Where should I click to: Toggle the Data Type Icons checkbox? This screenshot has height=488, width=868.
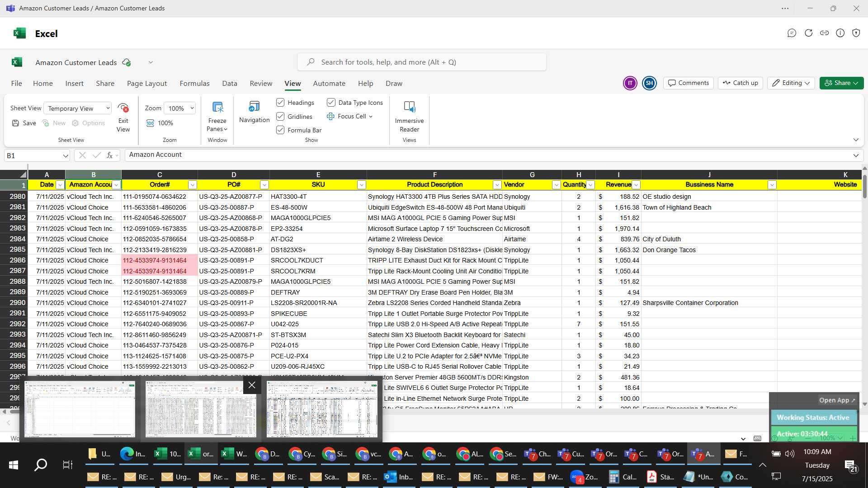[331, 103]
